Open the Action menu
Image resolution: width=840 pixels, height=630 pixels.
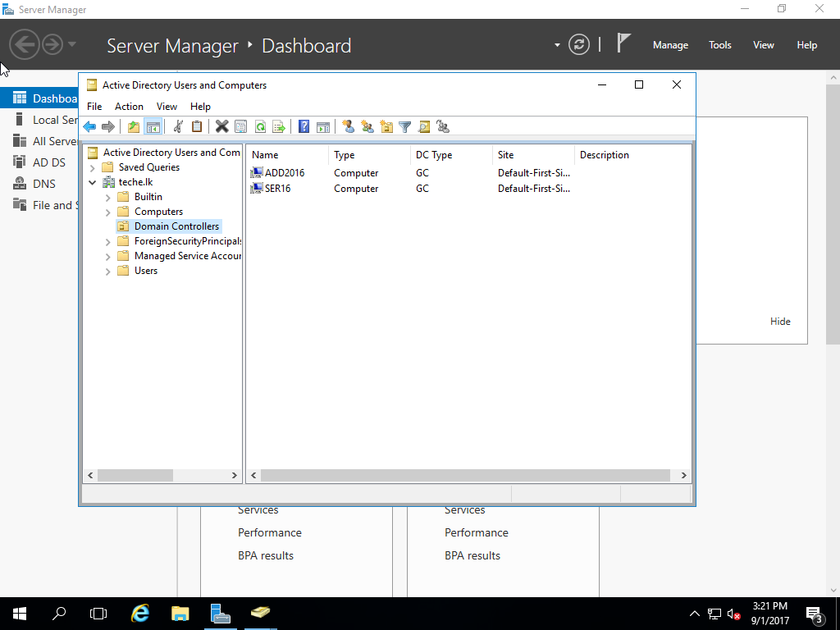click(x=129, y=107)
